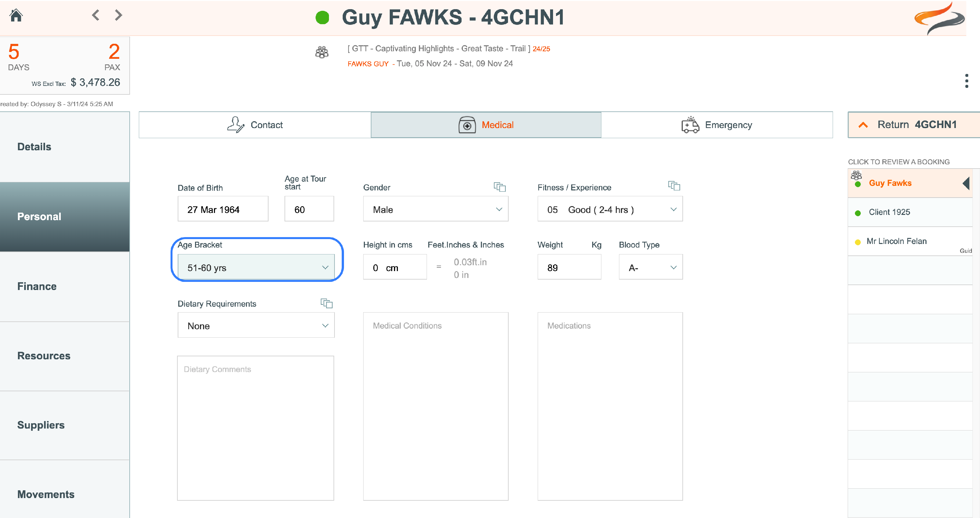Image resolution: width=980 pixels, height=518 pixels.
Task: Switch to the Contact tab
Action: coord(255,125)
